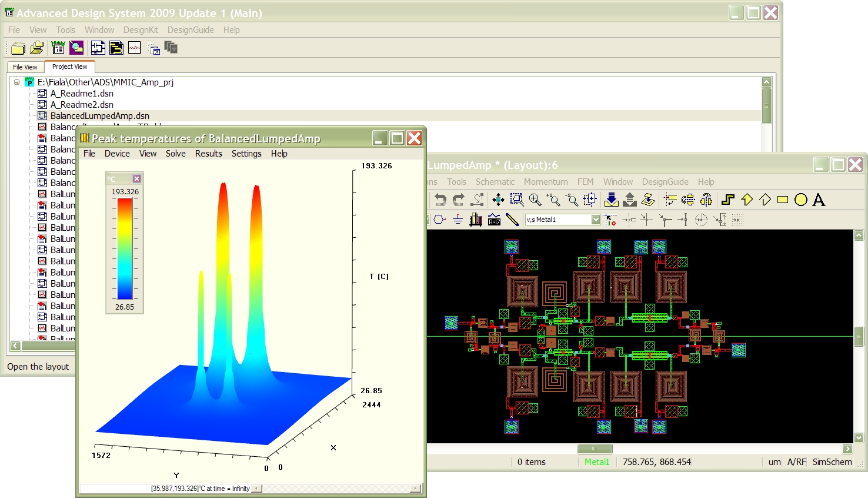Click the Undo arrow in layout toolbar

click(440, 200)
